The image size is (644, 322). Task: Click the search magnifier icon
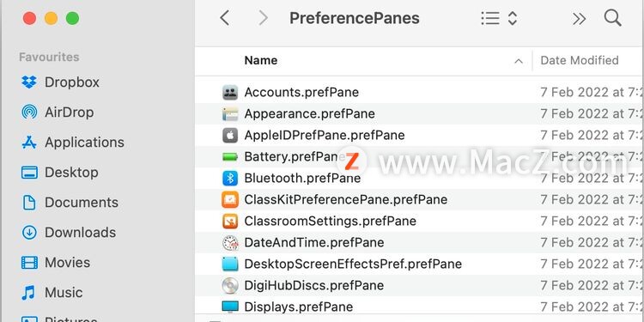612,18
